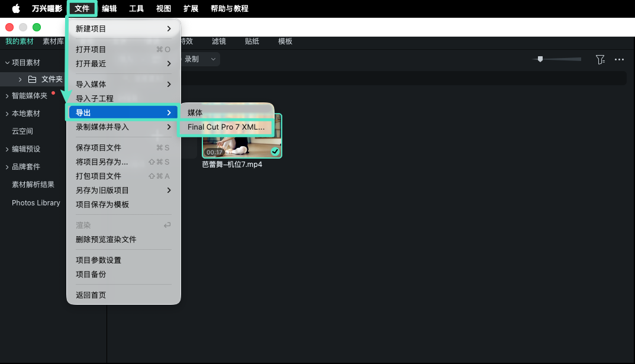
Task: Expand the 另存为旧版项目 submenu
Action: coord(124,191)
